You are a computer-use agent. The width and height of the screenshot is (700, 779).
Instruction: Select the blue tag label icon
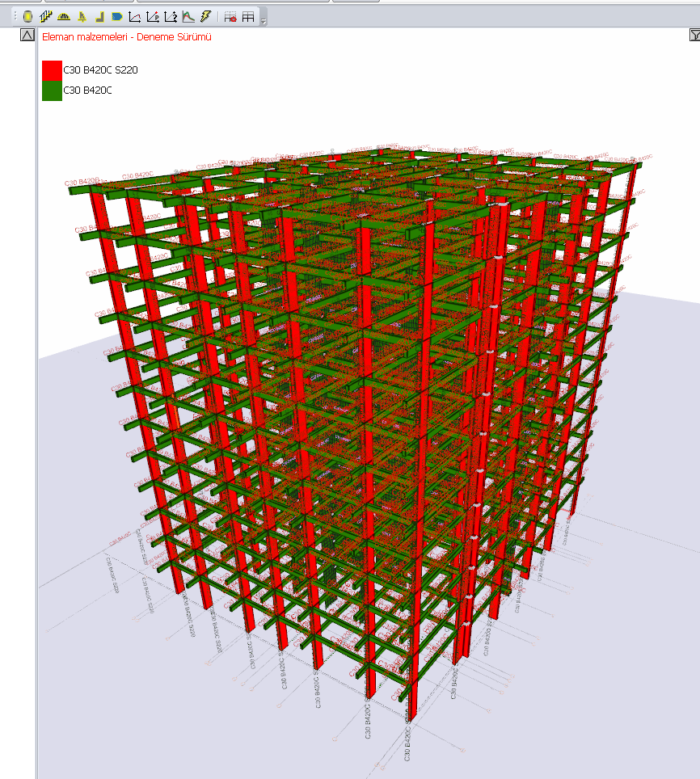(117, 17)
